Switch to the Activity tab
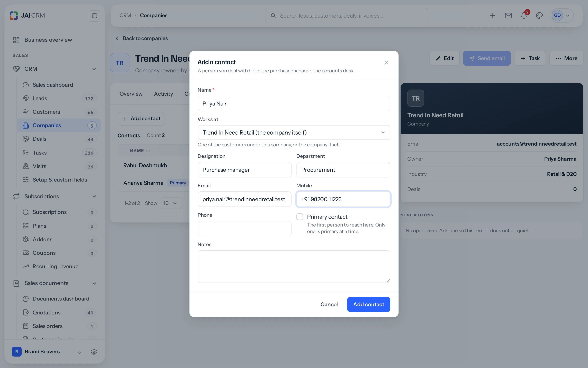Viewport: 588px width, 368px height. 163,94
